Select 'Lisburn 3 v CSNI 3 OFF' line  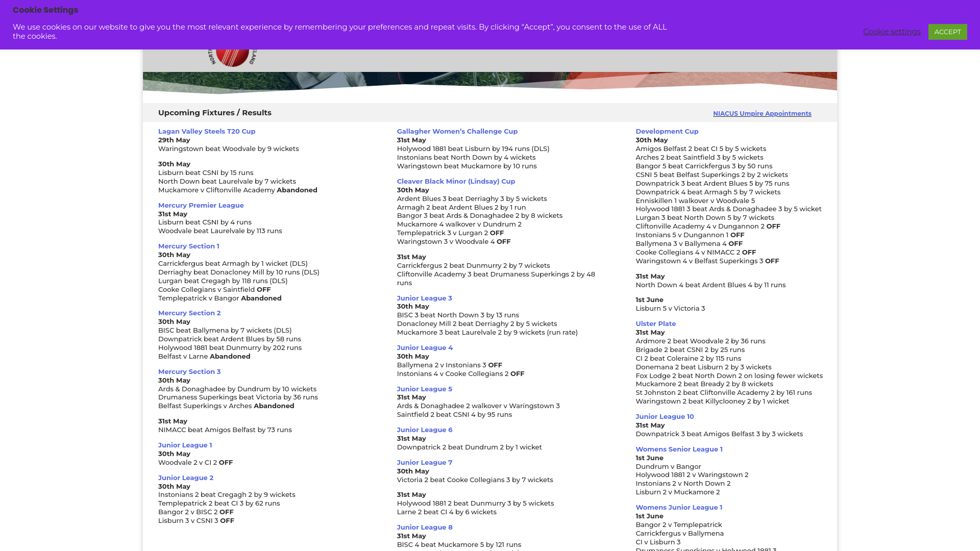(x=196, y=521)
